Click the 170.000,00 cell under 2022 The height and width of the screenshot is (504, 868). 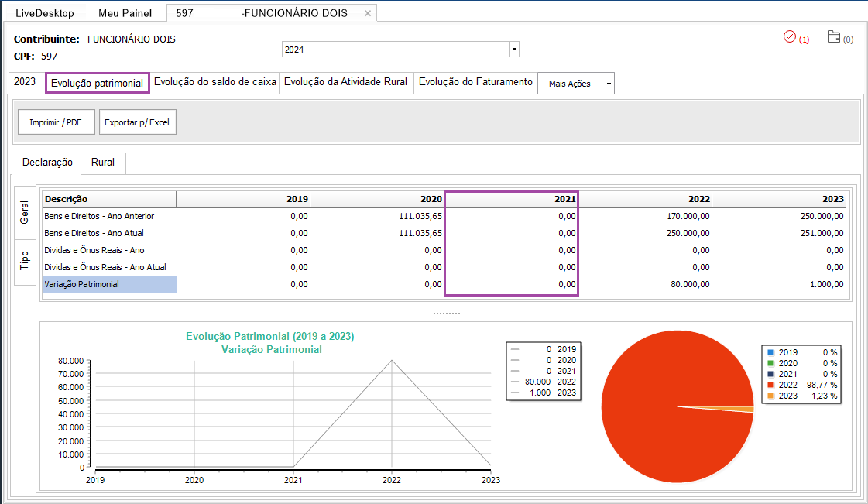click(x=645, y=216)
